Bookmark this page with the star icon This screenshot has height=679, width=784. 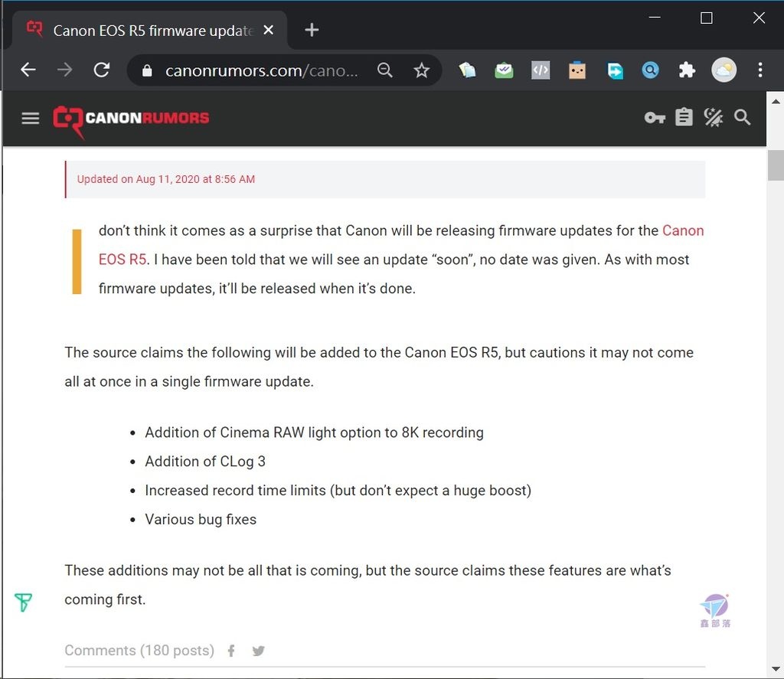click(x=422, y=70)
